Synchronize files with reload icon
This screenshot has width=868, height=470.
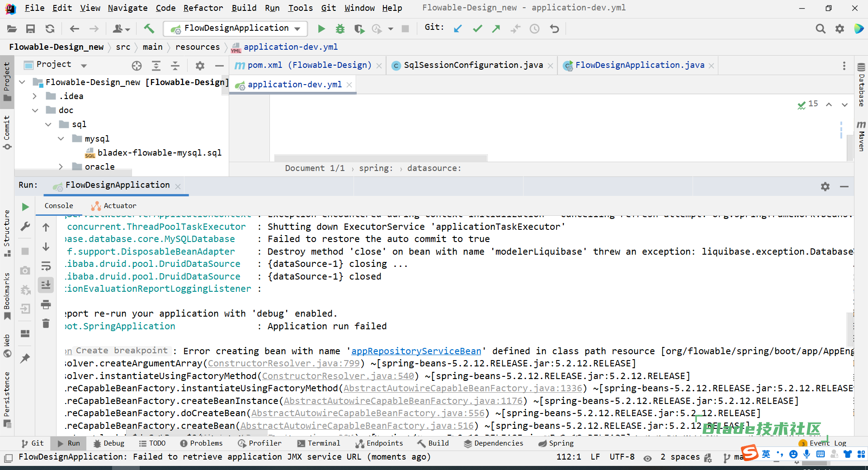tap(50, 28)
